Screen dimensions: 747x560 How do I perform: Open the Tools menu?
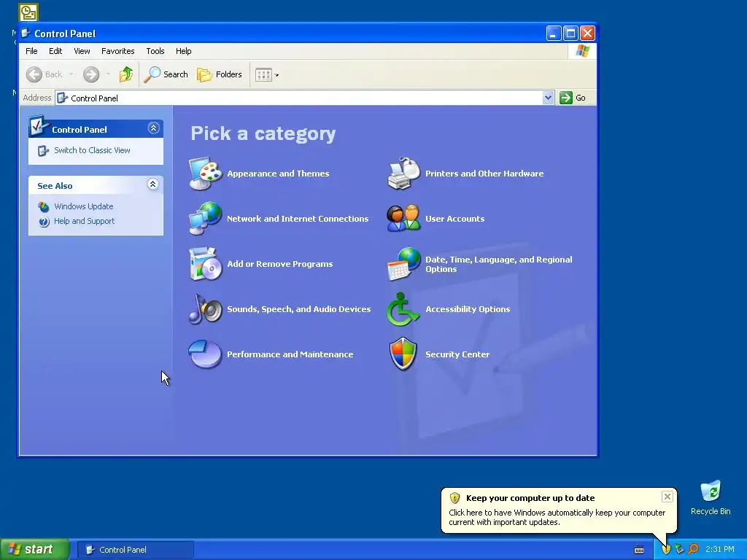(x=155, y=51)
